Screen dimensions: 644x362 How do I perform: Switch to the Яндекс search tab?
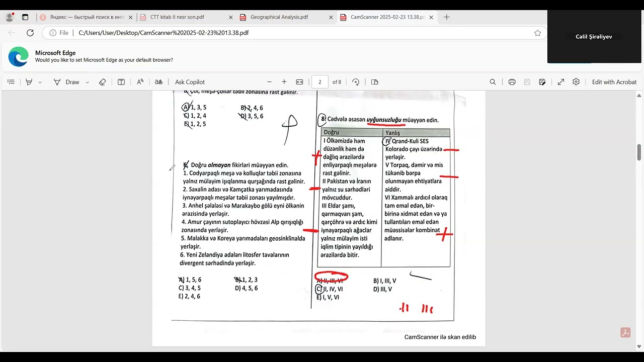86,17
